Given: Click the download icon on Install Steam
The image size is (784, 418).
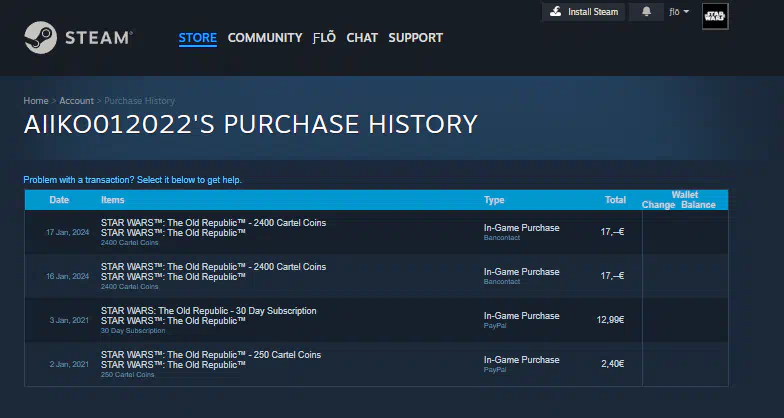Looking at the screenshot, I should (x=556, y=12).
